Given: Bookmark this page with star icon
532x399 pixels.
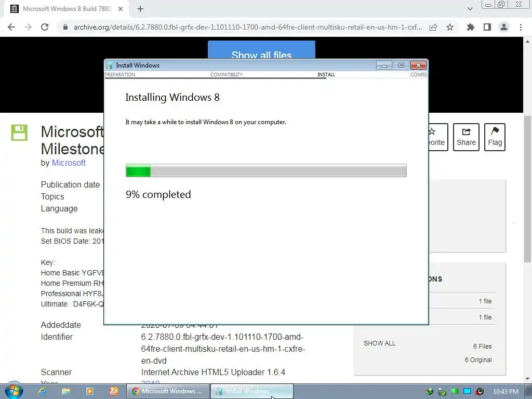Looking at the screenshot, I should 450,27.
